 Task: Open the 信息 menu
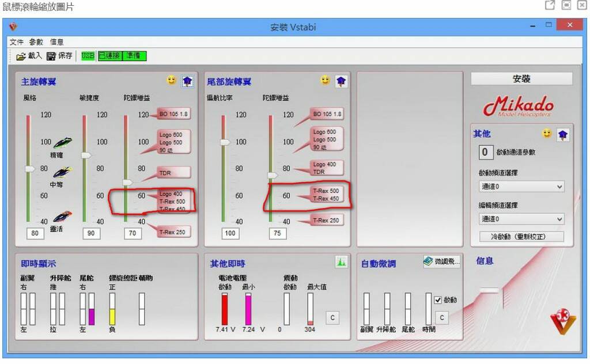pos(57,41)
